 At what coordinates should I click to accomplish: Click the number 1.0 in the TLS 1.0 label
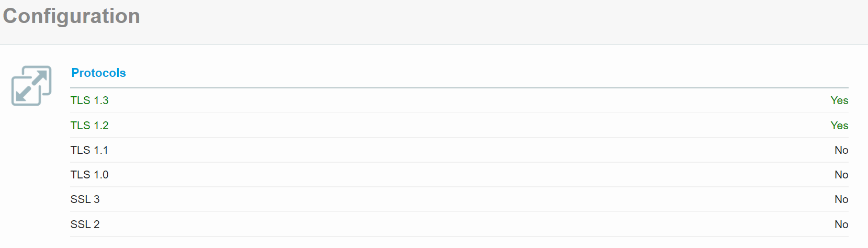101,175
